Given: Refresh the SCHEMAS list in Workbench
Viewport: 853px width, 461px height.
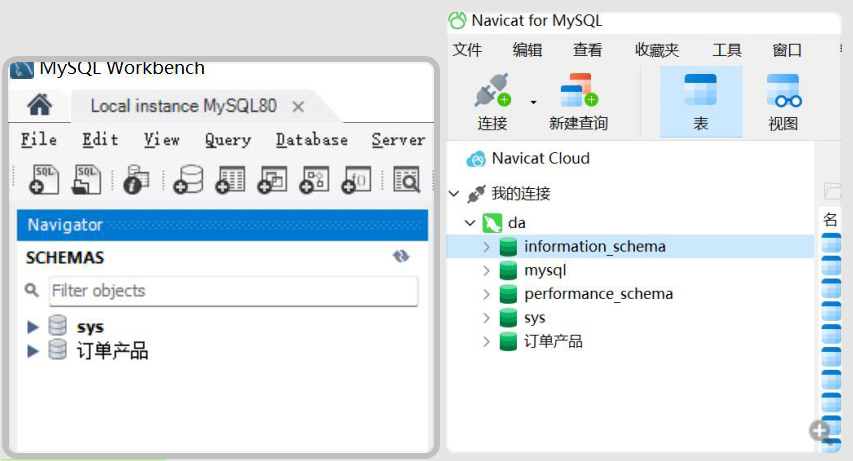Looking at the screenshot, I should tap(401, 256).
